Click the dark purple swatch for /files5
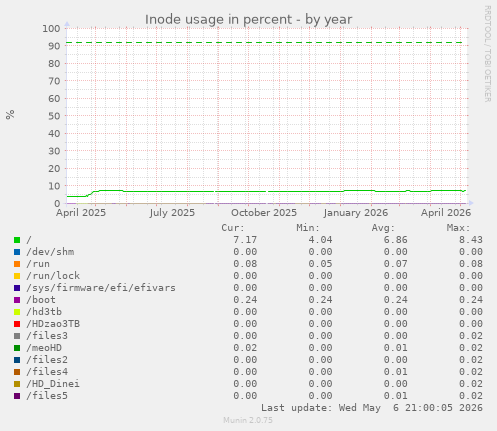 click(17, 396)
